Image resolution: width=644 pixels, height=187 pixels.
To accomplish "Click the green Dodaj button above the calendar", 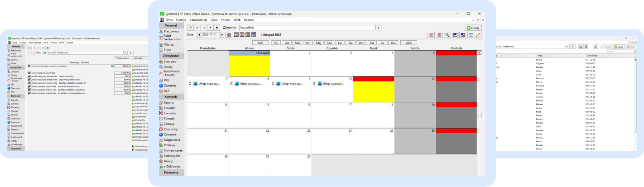I will click(472, 28).
